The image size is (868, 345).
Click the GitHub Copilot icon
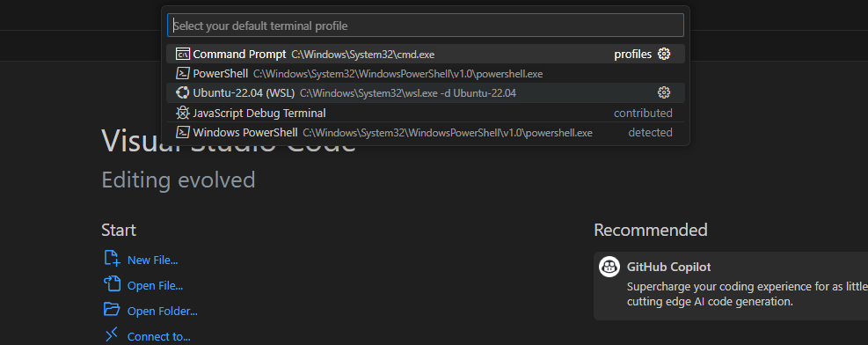(x=609, y=267)
